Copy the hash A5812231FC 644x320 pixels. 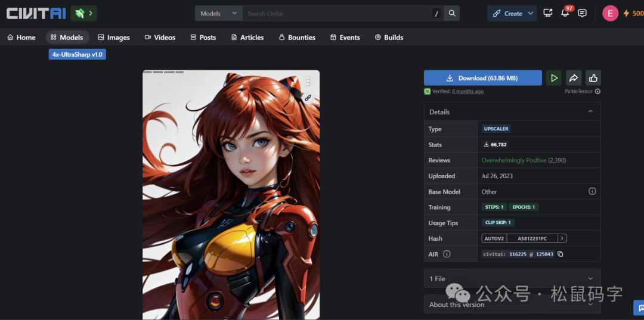click(532, 238)
